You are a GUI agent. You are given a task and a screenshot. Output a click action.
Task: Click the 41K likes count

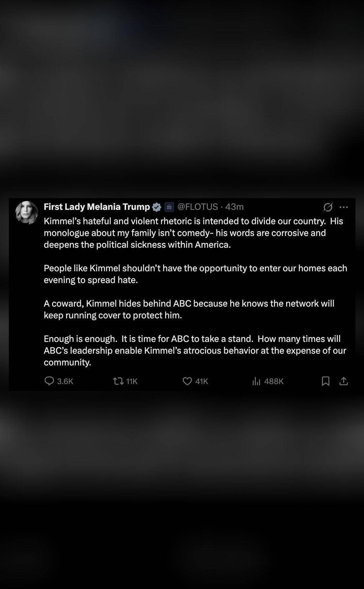click(202, 381)
